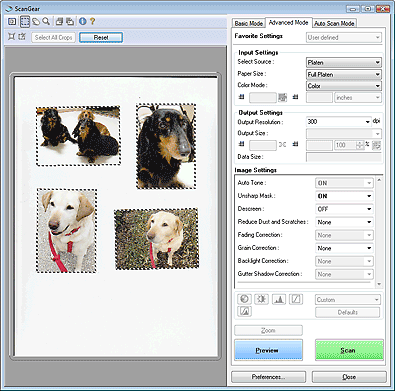Open the inches unit dropdown
The image size is (395, 391).
point(358,97)
